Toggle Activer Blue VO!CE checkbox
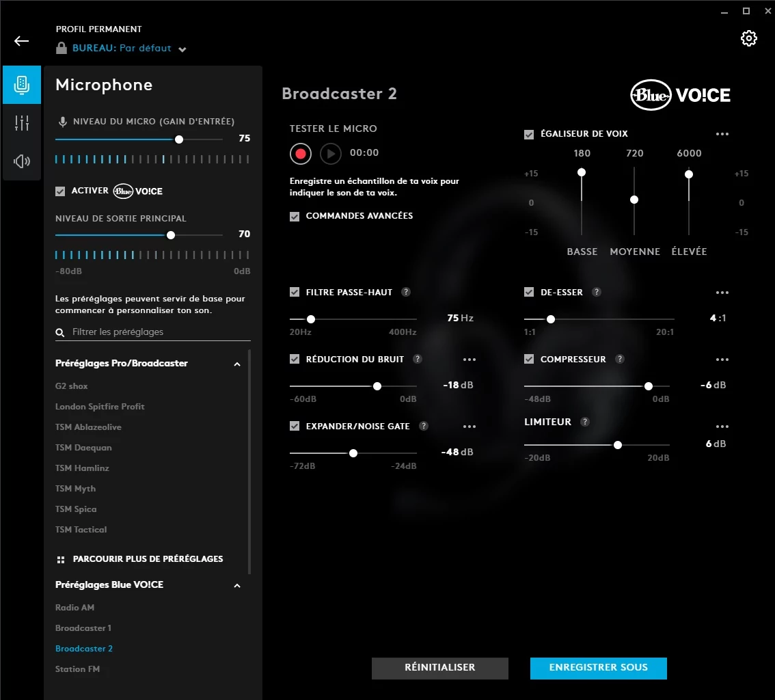This screenshot has height=700, width=775. tap(60, 191)
